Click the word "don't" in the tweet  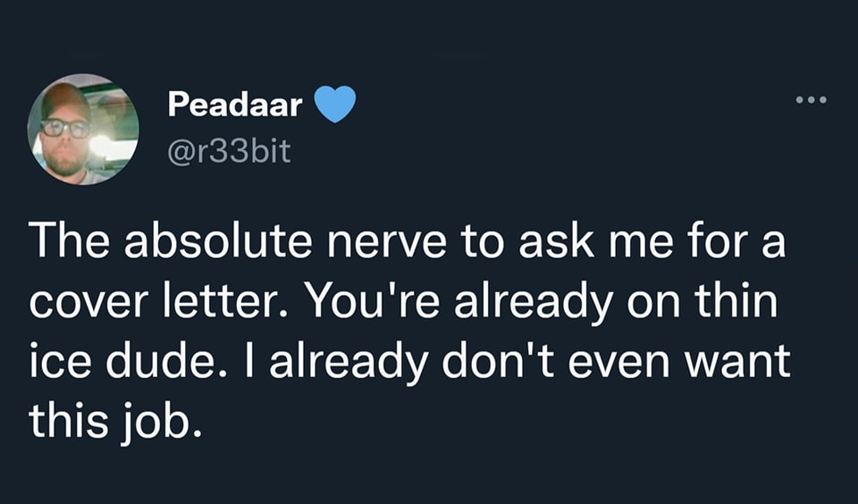coord(506,361)
